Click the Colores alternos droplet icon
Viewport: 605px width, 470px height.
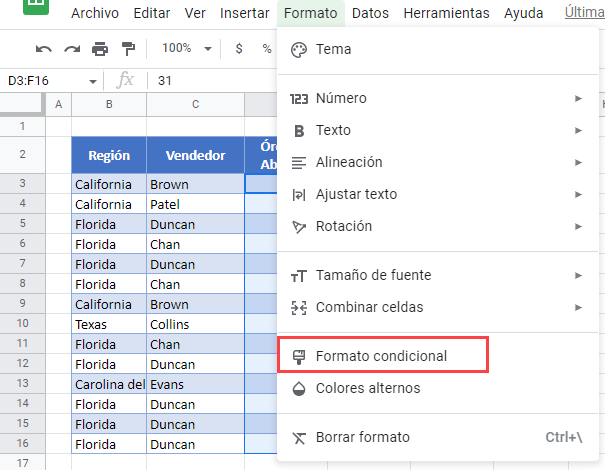pos(299,389)
